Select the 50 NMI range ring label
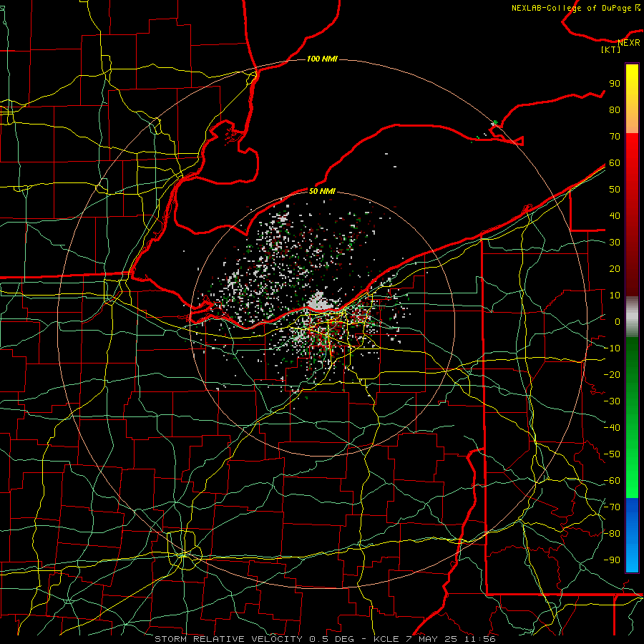Screen dimensions: 644x644 pyautogui.click(x=323, y=191)
